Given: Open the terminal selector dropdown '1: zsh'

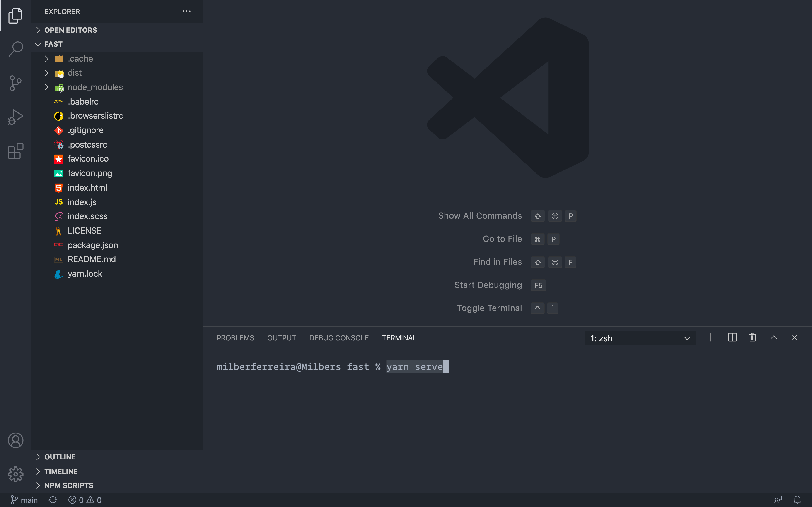Looking at the screenshot, I should point(640,338).
